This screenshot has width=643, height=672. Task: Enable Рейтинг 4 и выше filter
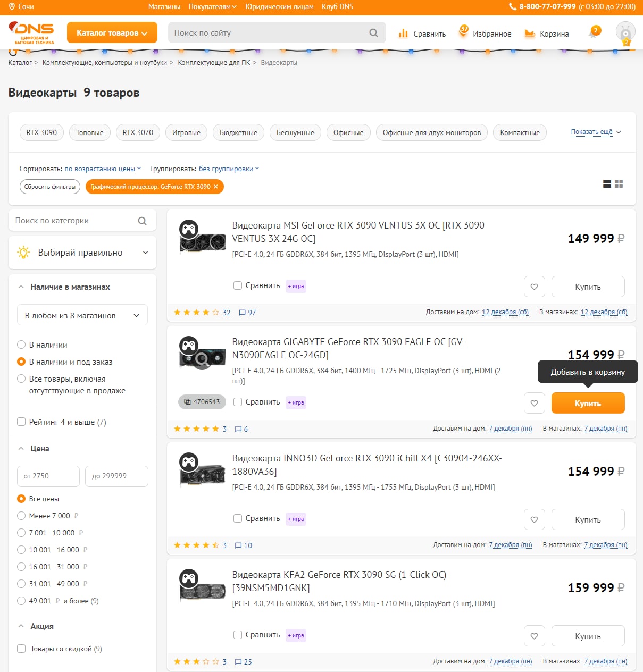[x=21, y=422]
